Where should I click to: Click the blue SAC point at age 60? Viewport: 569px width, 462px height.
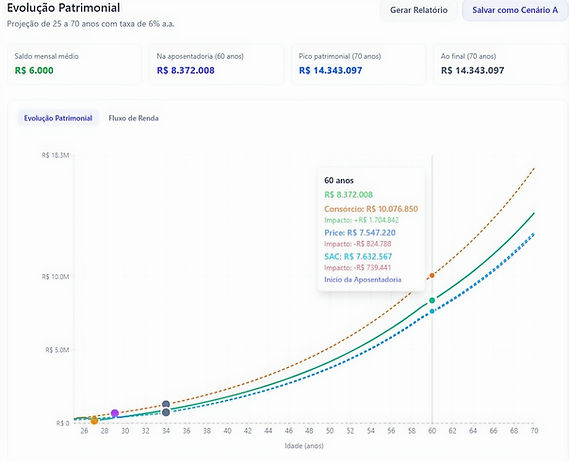[x=432, y=311]
